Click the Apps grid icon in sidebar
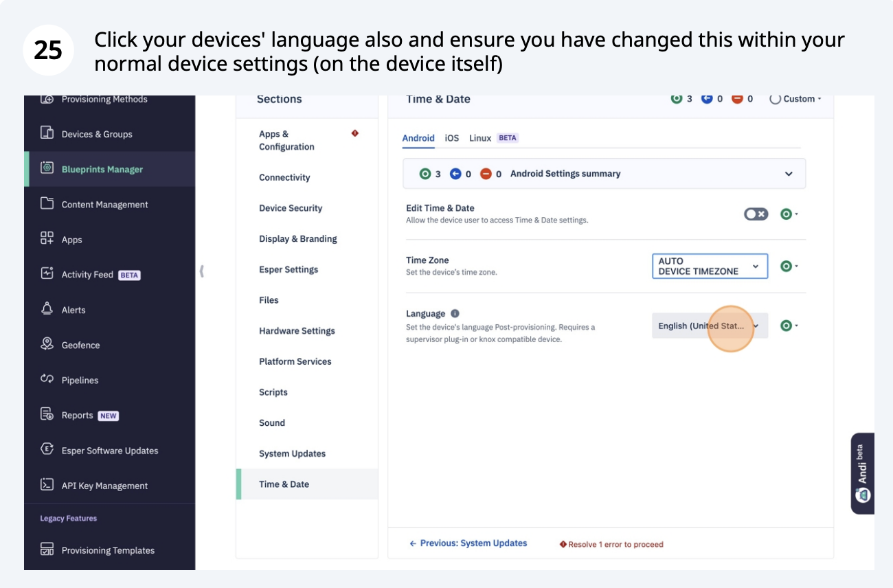 (47, 238)
